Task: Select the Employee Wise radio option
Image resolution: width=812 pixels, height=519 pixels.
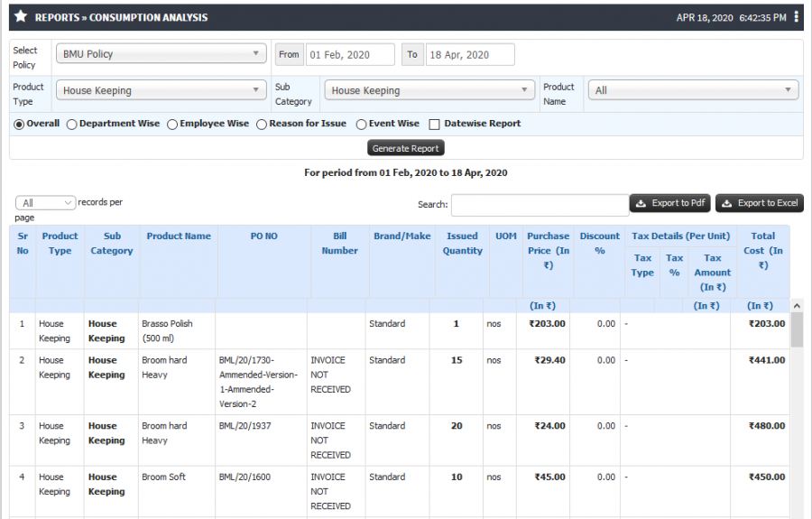Action: (x=172, y=125)
